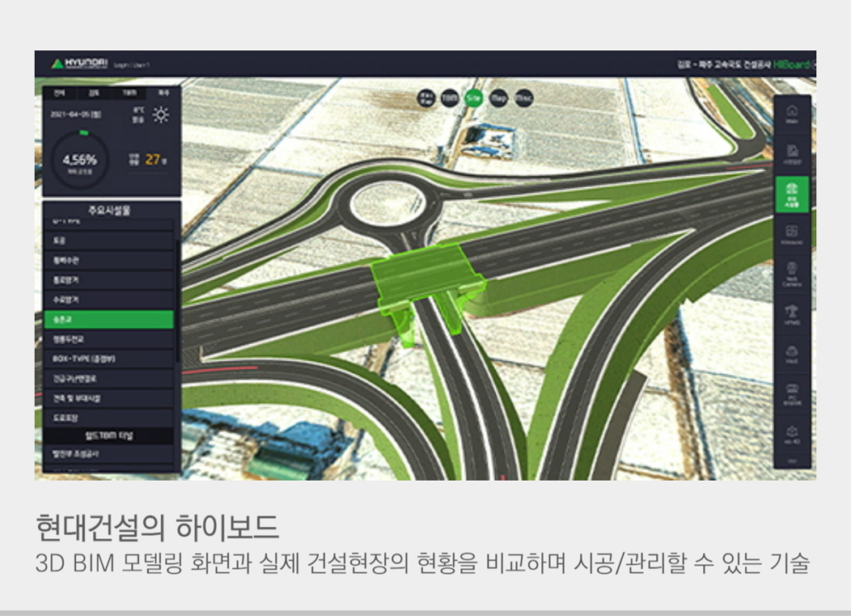
Task: Click the 쉴드TBM 터널 section header
Action: point(108,435)
